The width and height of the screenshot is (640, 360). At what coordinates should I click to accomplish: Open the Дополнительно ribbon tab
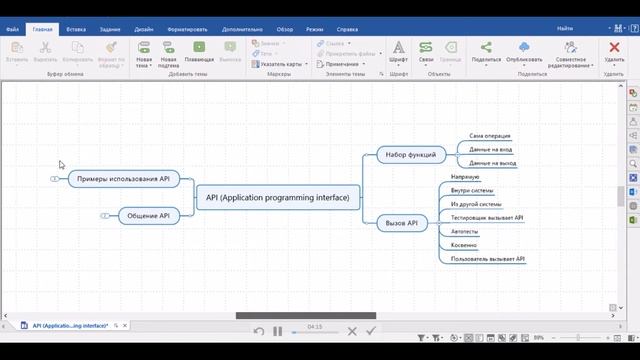click(x=242, y=29)
